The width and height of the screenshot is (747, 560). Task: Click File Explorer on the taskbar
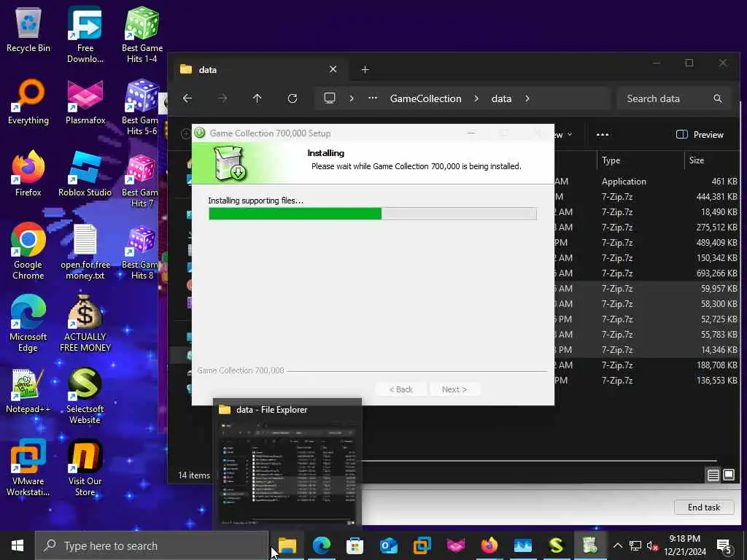point(287,545)
